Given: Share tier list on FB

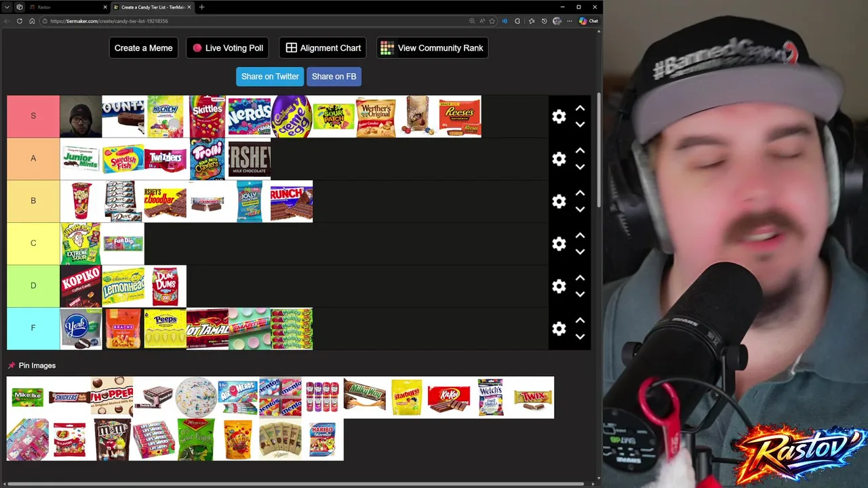Looking at the screenshot, I should coord(334,77).
